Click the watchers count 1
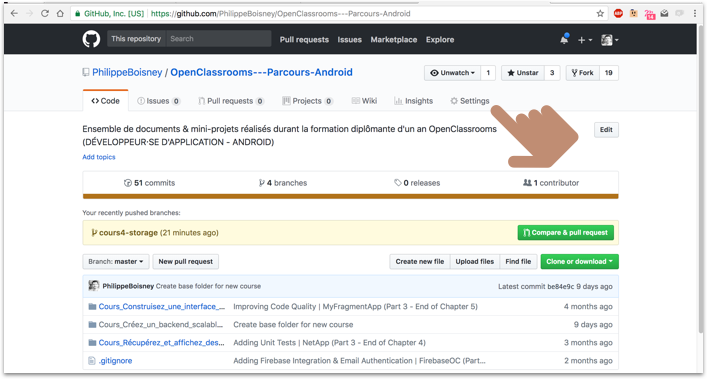This screenshot has height=379, width=707. [488, 73]
